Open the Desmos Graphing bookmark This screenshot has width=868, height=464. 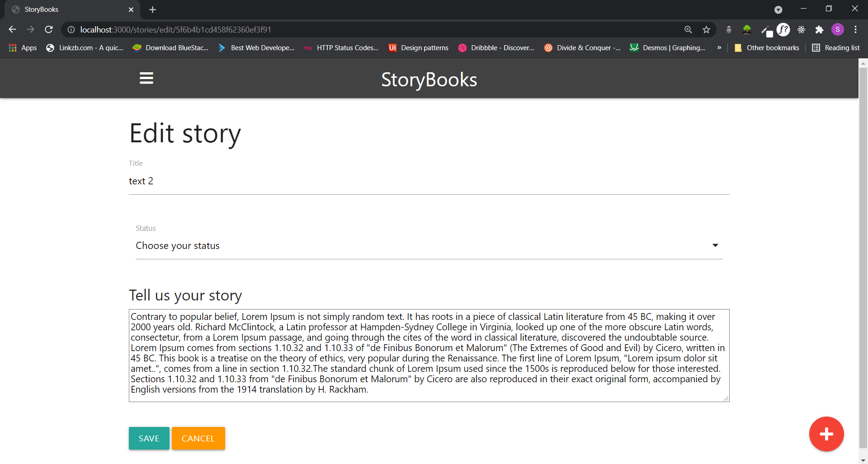667,48
